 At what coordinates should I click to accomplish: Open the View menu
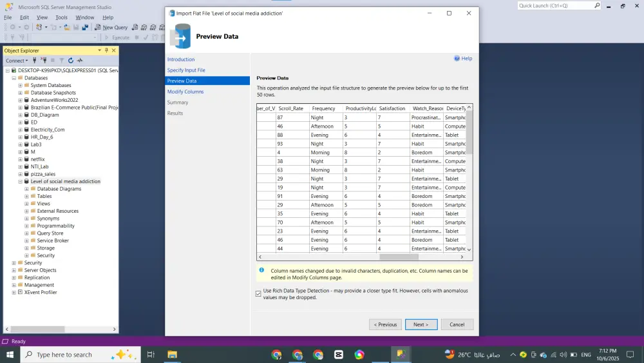click(42, 17)
